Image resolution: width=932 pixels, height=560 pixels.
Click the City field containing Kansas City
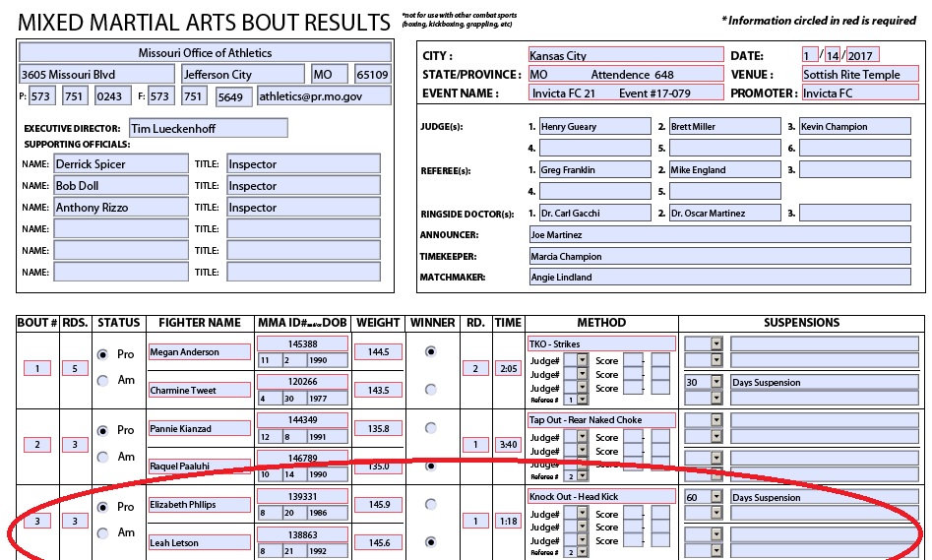(x=626, y=55)
